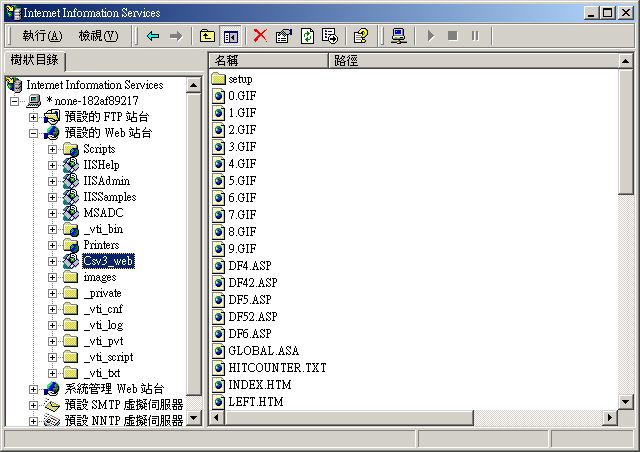Select the LEFT.HTM file name
Screen dimensions: 640x452
(x=256, y=402)
